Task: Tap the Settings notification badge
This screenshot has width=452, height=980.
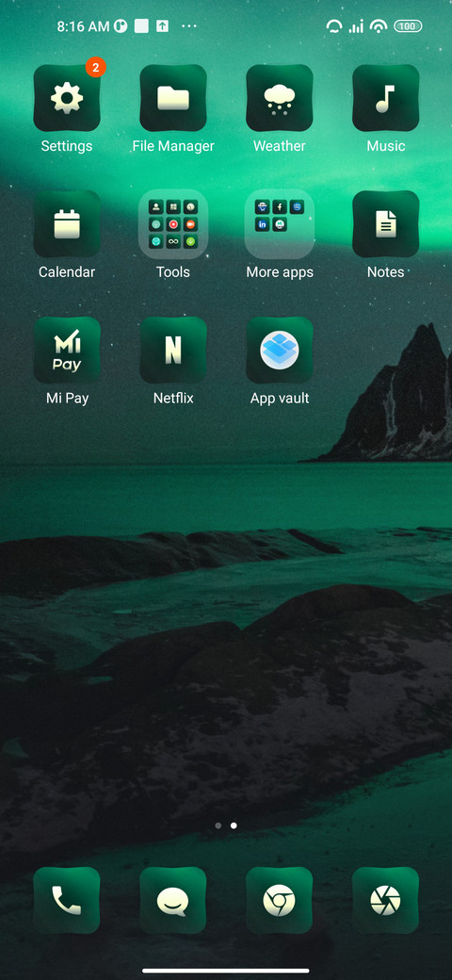Action: click(95, 68)
